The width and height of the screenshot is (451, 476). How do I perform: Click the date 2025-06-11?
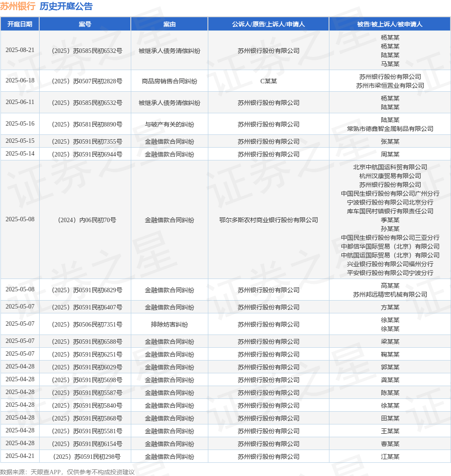20,102
